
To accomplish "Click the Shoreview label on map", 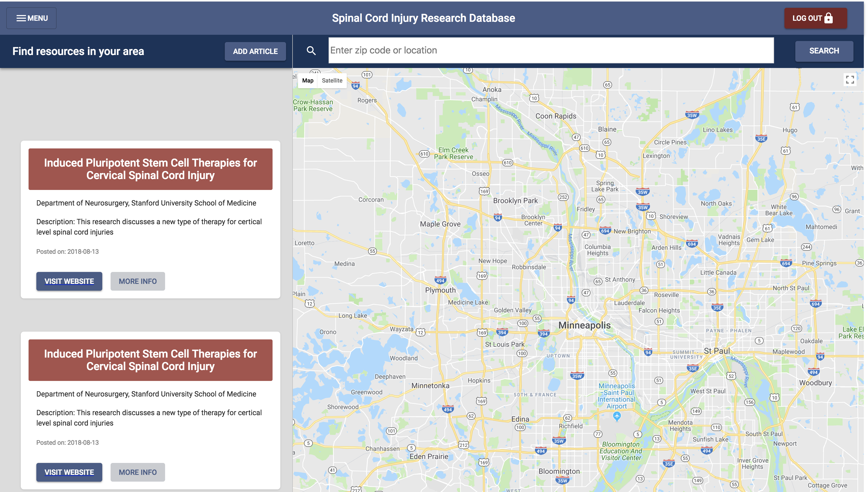I will click(x=673, y=217).
